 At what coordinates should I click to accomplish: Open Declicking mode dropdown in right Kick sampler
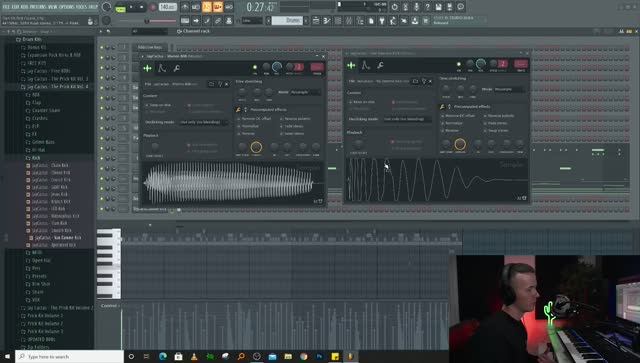[407, 119]
